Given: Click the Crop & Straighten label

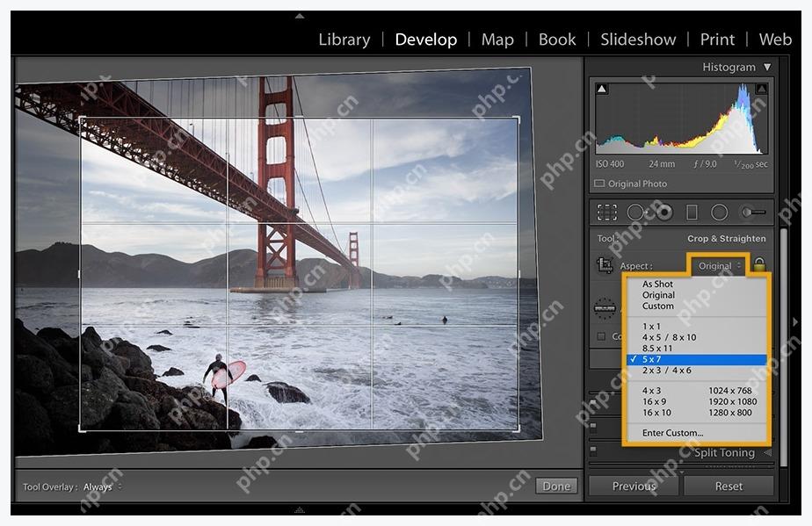Looking at the screenshot, I should [726, 239].
